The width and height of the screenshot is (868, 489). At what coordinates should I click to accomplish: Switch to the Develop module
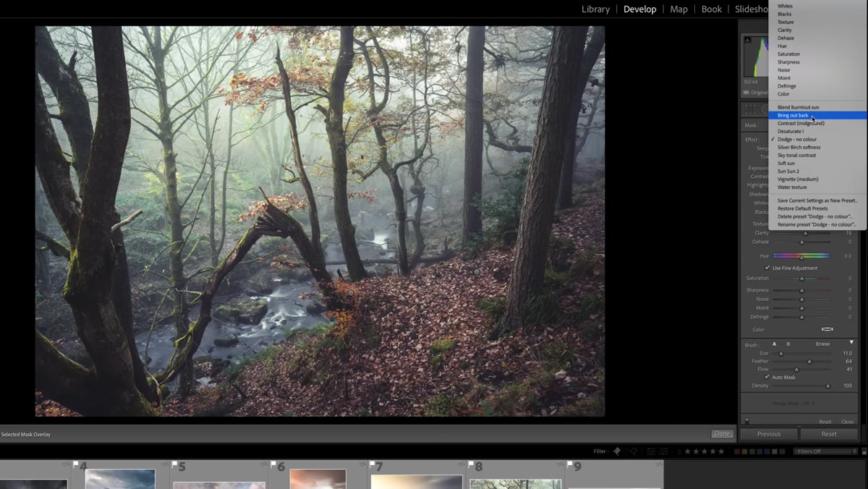click(639, 9)
